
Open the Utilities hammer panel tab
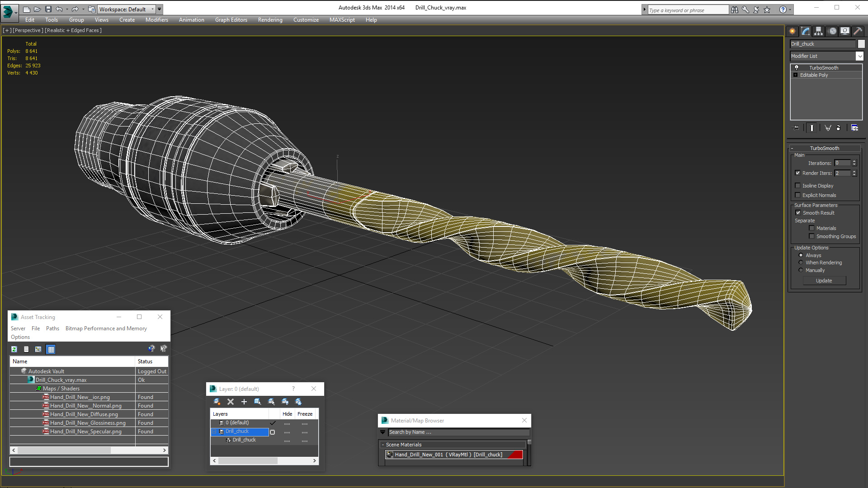(x=858, y=31)
